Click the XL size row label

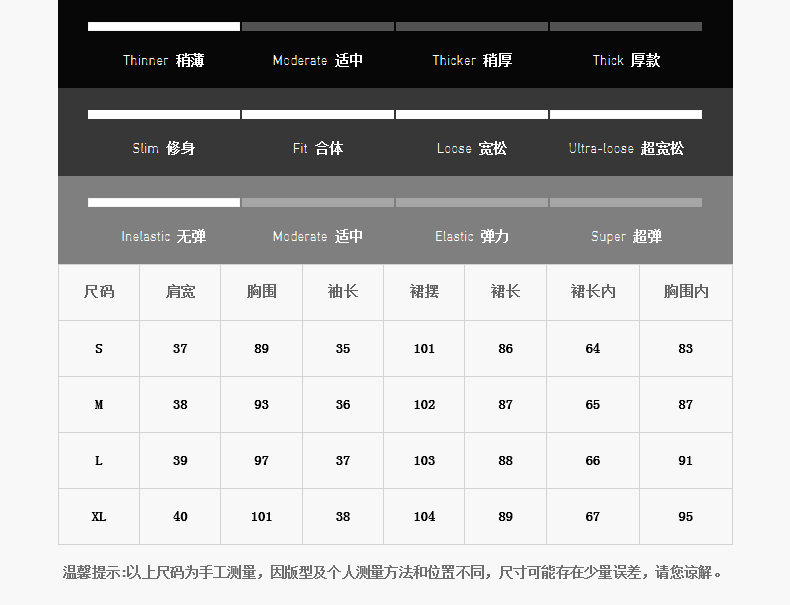tap(99, 517)
